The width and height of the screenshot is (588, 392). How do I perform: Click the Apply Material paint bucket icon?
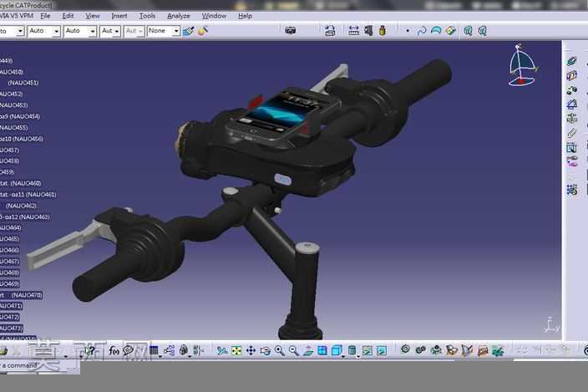pos(202,31)
